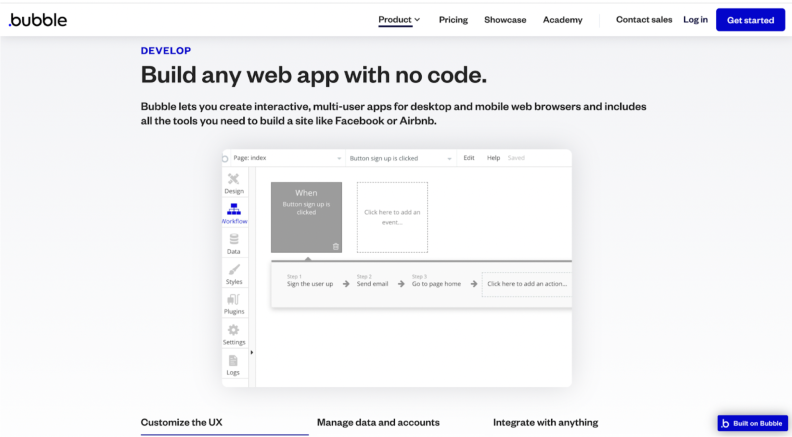
Task: Select the When event block
Action: point(306,217)
